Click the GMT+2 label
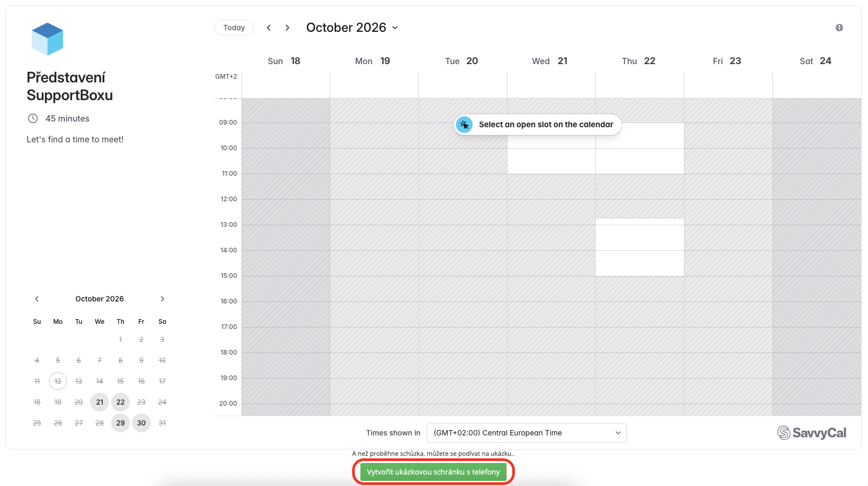868x486 pixels. [x=226, y=77]
